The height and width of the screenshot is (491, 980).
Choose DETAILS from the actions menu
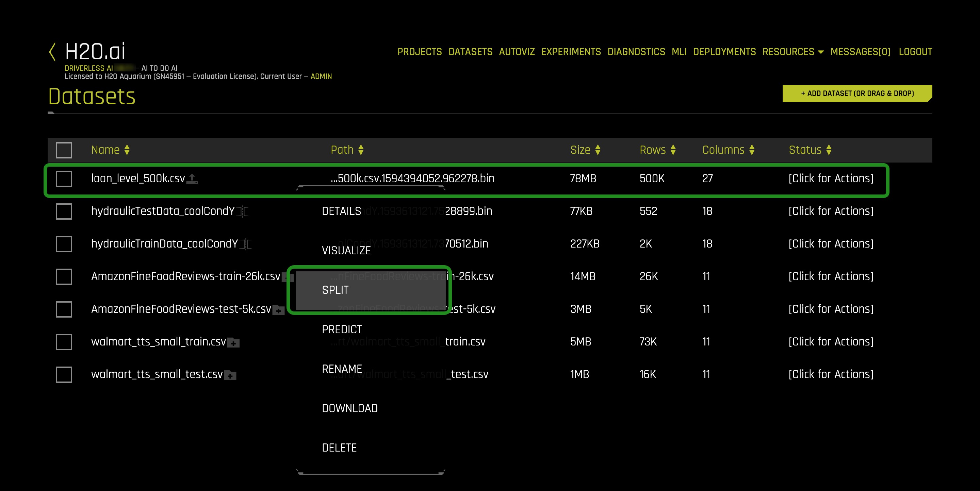341,211
